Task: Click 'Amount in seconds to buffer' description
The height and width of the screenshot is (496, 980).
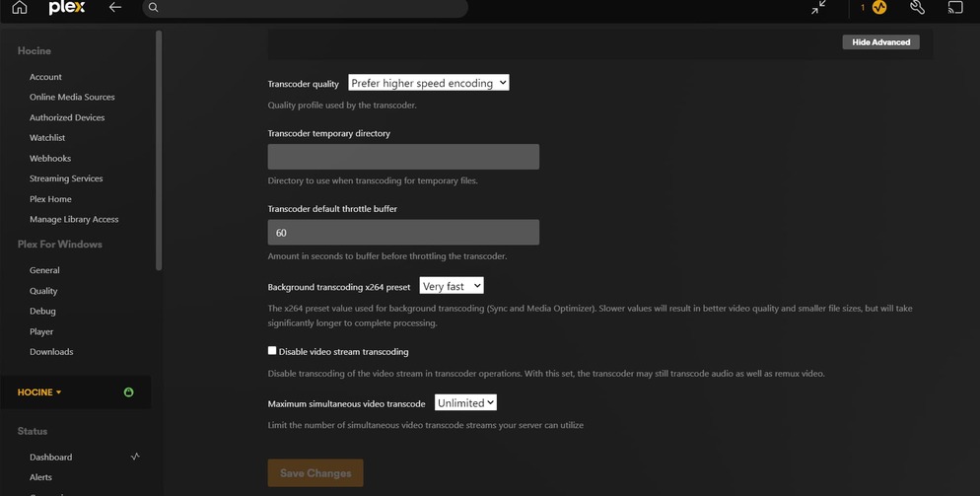Action: pos(386,255)
